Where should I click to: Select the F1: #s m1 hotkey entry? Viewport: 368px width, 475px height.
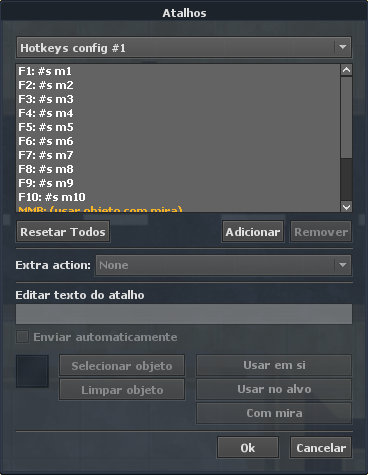[x=178, y=71]
